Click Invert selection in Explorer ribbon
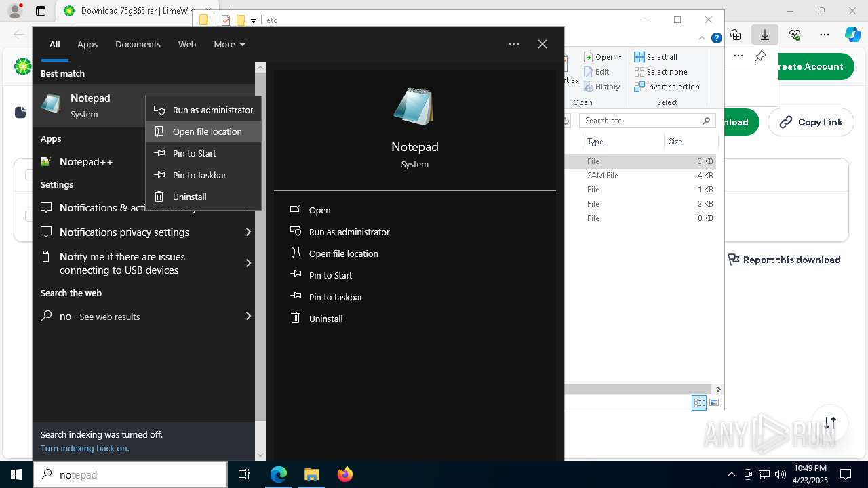 click(x=667, y=87)
